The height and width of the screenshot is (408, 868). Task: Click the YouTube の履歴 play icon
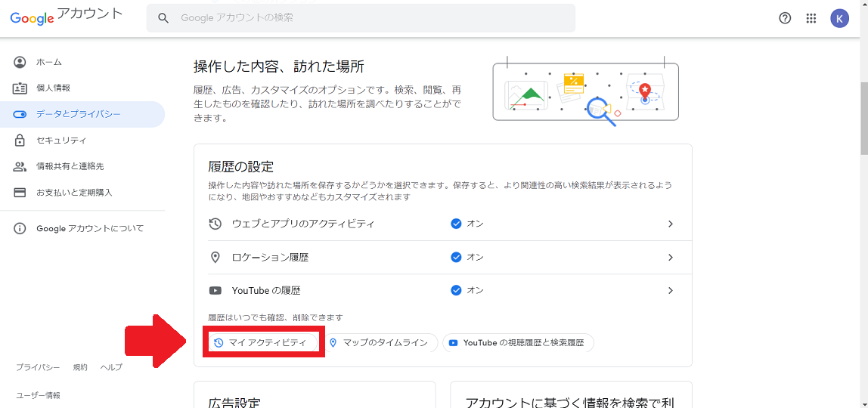215,290
